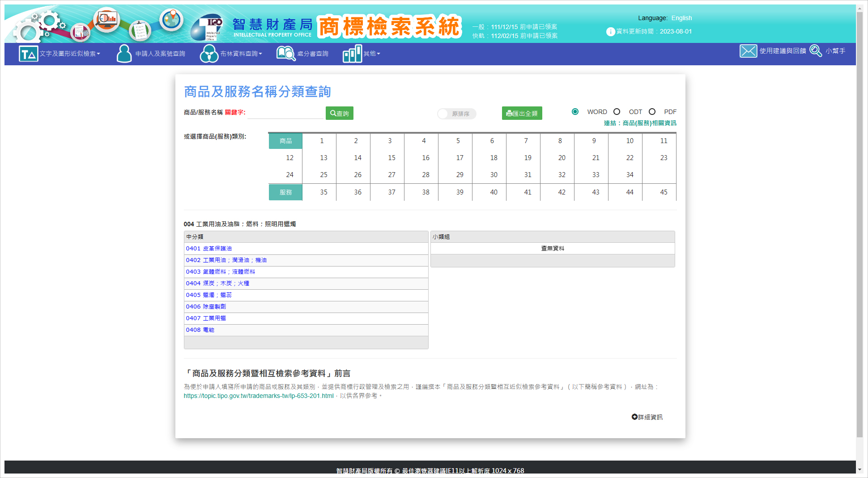Click the info icon beside data update time

610,32
